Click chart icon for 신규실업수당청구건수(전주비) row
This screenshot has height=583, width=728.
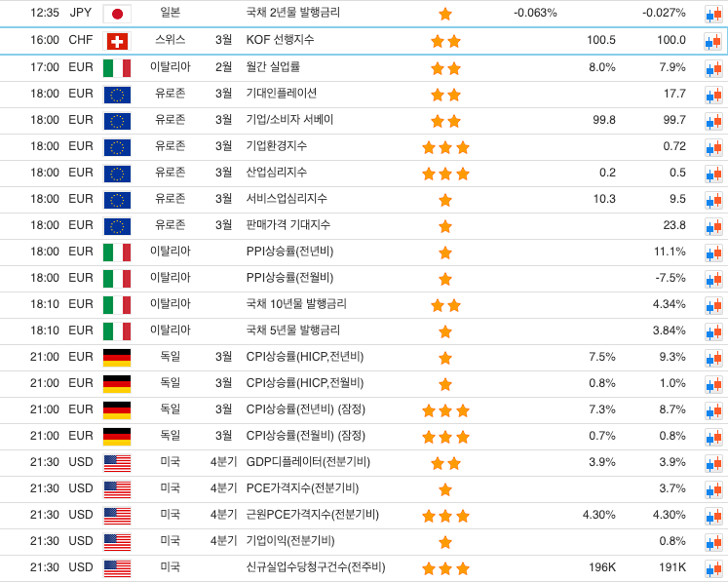[712, 567]
